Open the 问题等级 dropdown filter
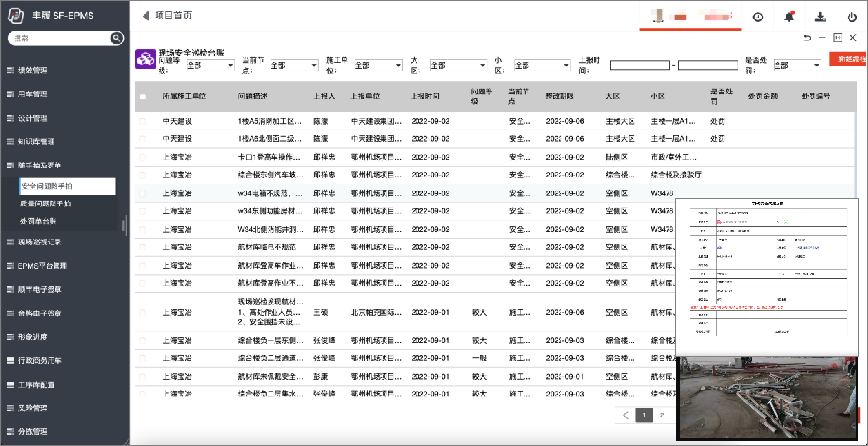This screenshot has height=446, width=868. 209,65
